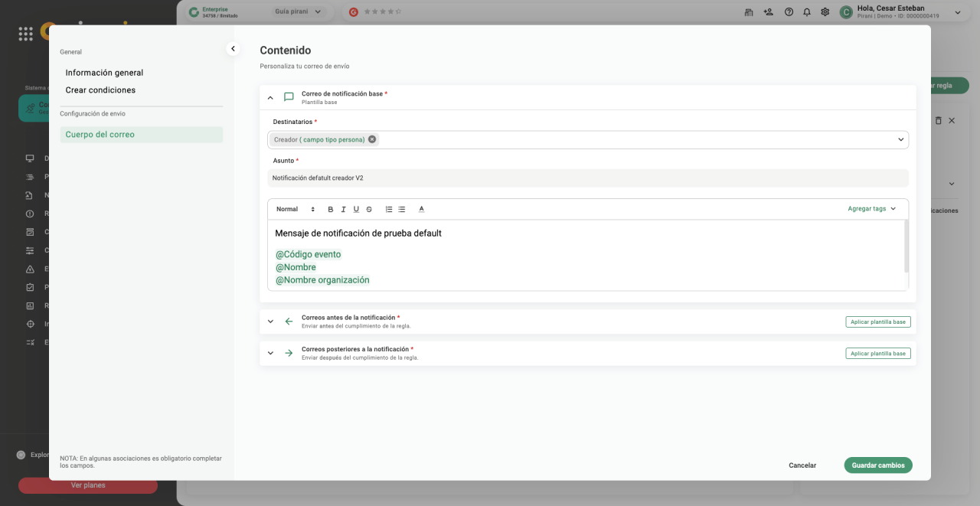Apply italic formatting in editor toolbar

pyautogui.click(x=344, y=209)
